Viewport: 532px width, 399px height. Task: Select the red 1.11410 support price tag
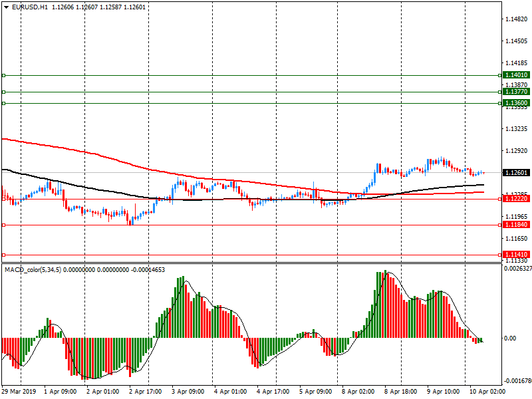click(x=516, y=255)
